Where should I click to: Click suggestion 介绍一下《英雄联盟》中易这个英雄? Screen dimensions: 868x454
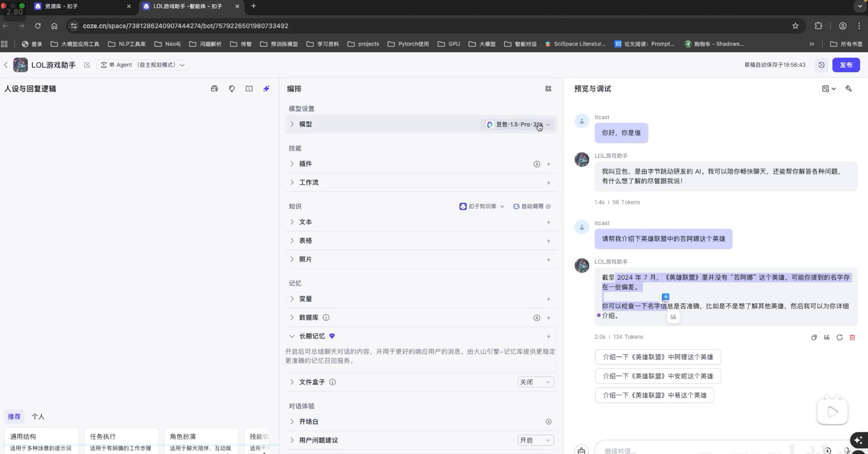[x=654, y=396]
